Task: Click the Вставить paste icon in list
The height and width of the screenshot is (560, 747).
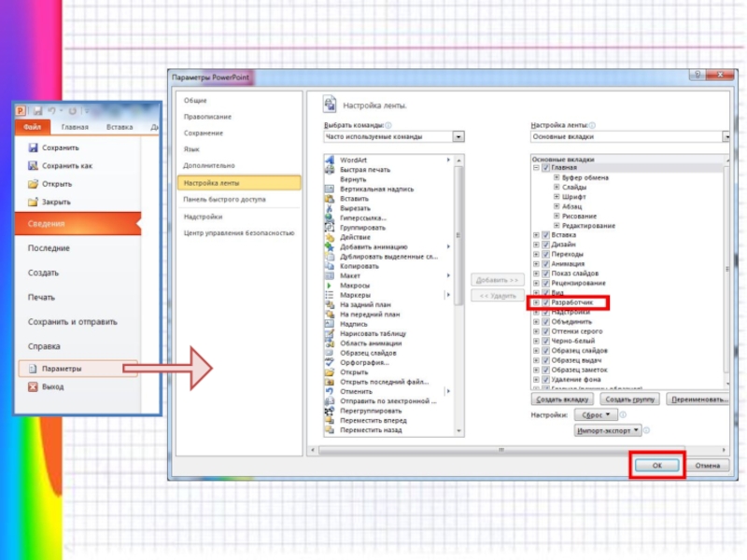Action: point(330,199)
